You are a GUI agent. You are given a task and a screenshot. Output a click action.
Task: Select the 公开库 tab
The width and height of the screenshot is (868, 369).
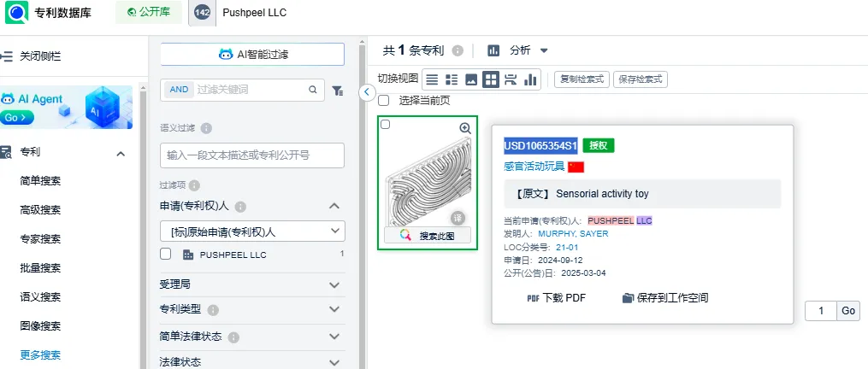[148, 12]
